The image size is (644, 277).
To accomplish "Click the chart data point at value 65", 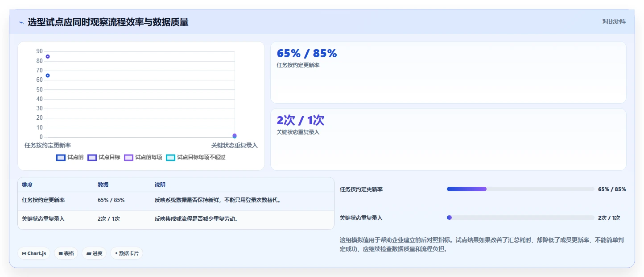I will pyautogui.click(x=48, y=76).
